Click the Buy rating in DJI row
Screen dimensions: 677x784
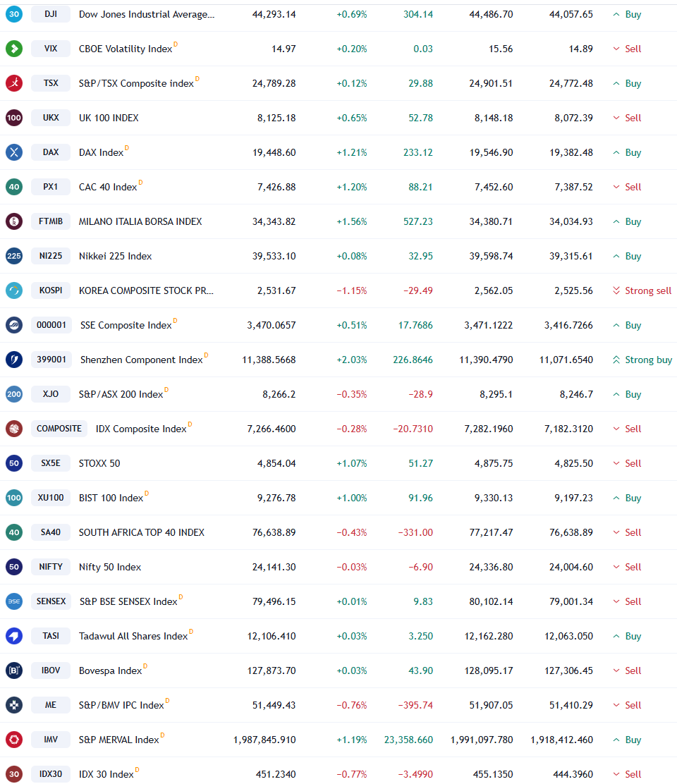[x=627, y=15]
